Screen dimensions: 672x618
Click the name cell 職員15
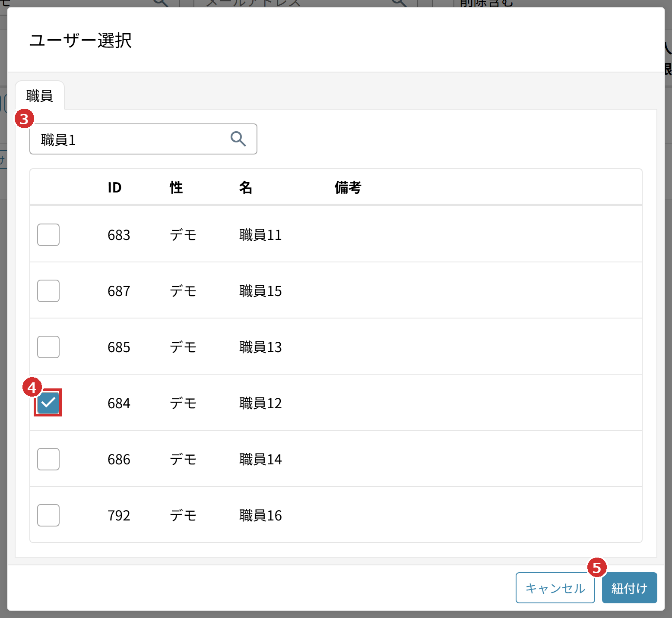pyautogui.click(x=260, y=291)
